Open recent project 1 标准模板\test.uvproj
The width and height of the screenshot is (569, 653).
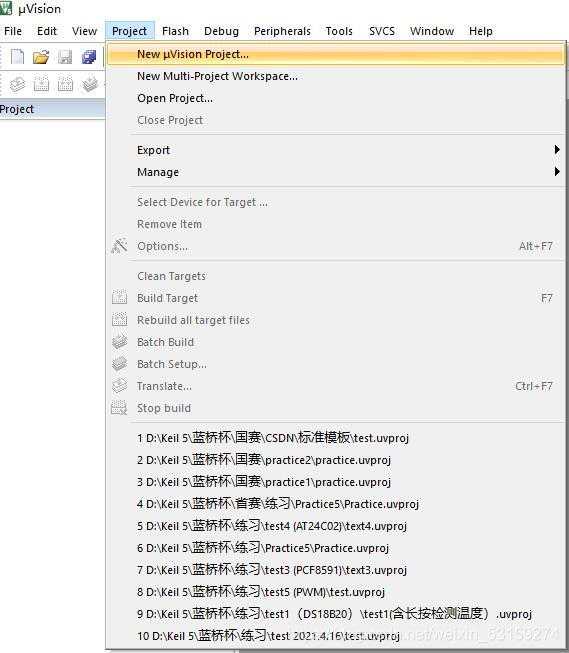(336, 438)
